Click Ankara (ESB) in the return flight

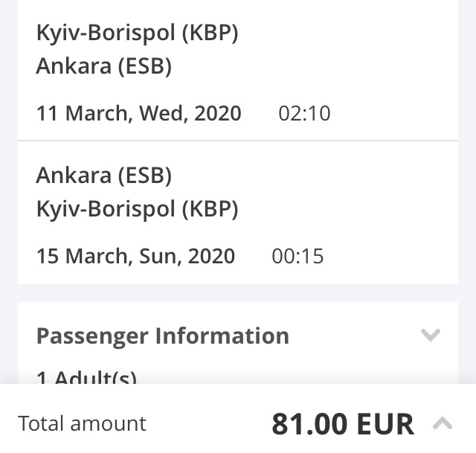tap(103, 176)
